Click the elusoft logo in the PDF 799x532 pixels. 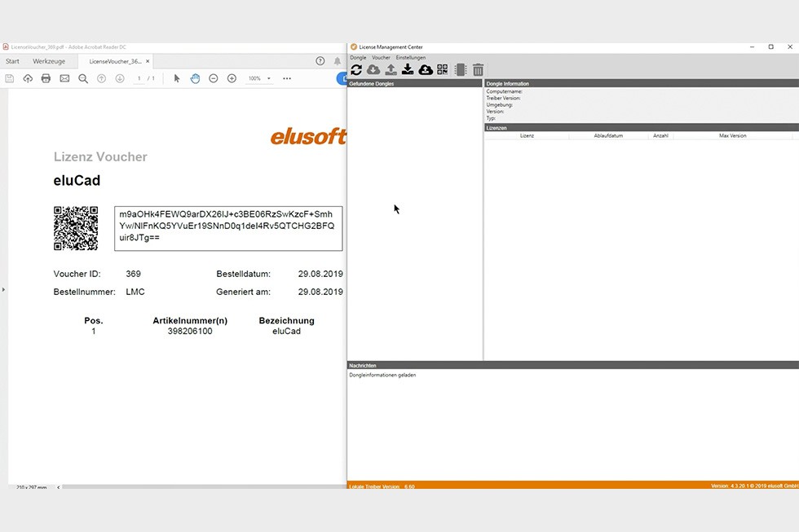pos(308,136)
